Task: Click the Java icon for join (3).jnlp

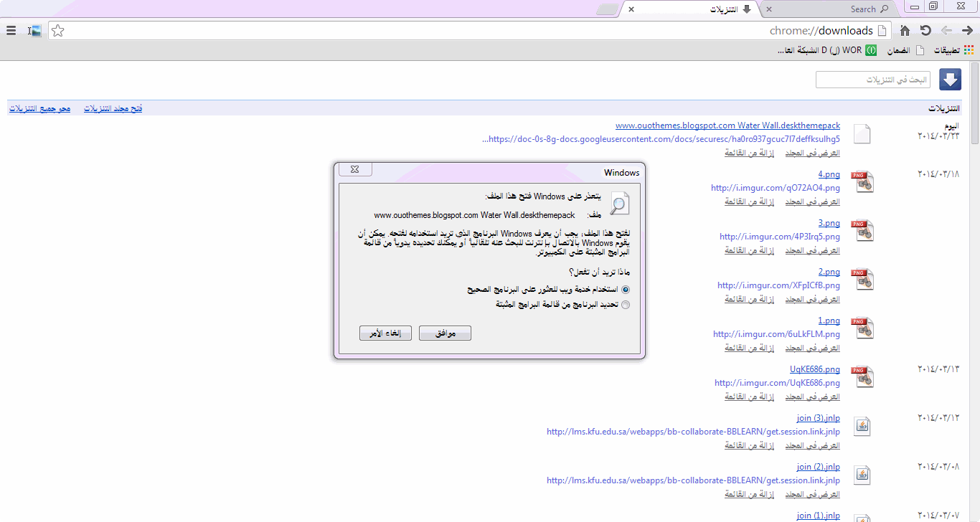Action: pyautogui.click(x=862, y=426)
